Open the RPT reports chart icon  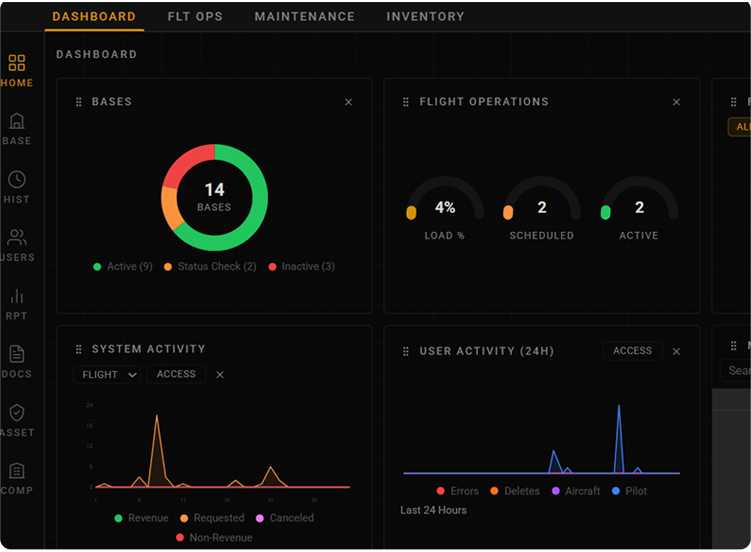click(17, 296)
